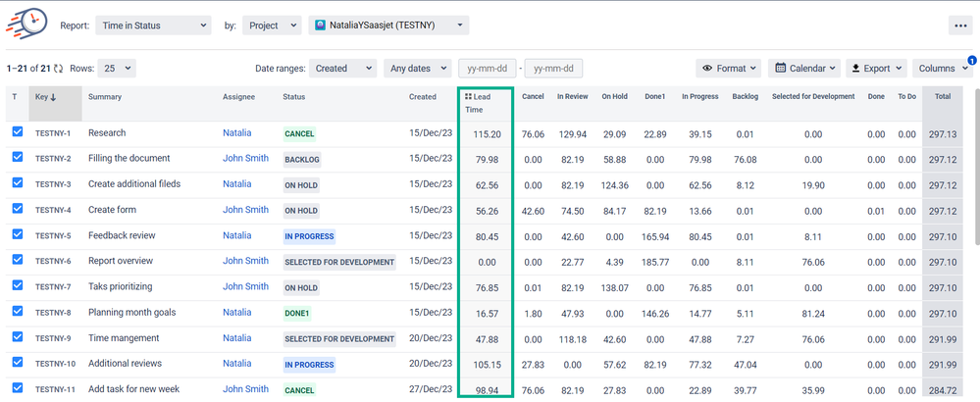
Task: Click the In Review column header
Action: 573,97
